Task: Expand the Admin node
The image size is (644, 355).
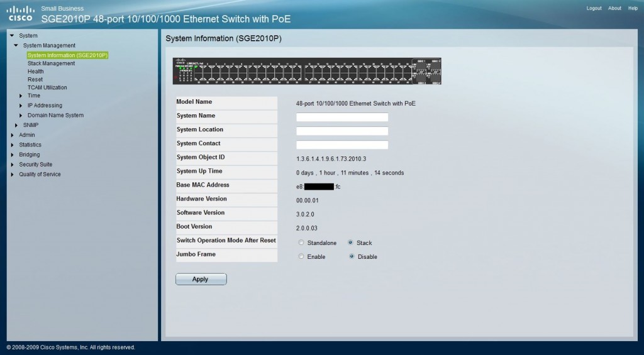Action: tap(13, 135)
